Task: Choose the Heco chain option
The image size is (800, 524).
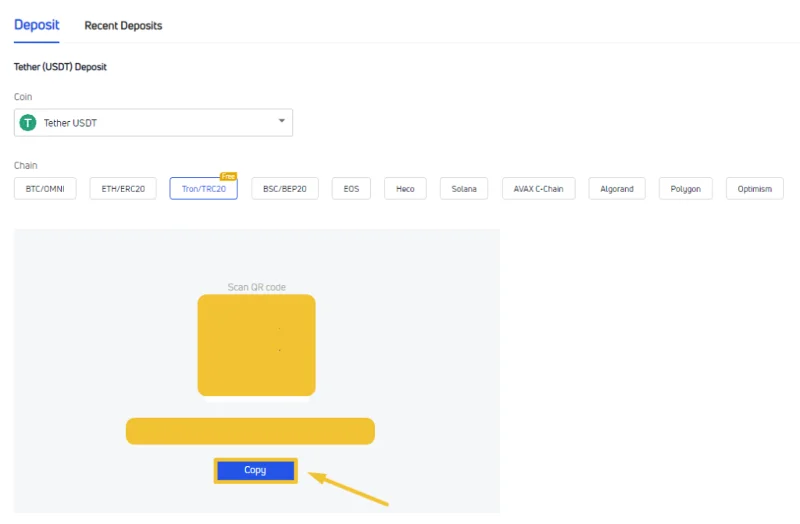Action: point(405,189)
